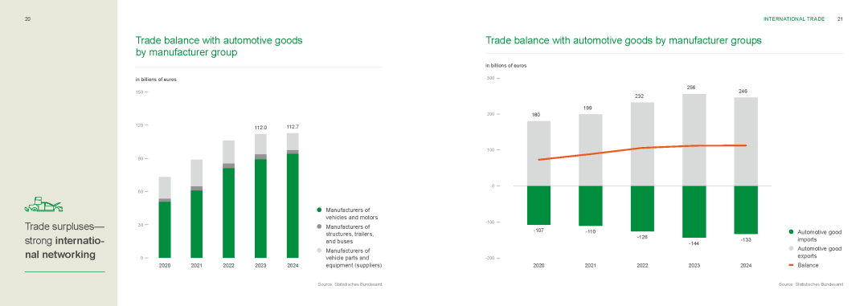Image resolution: width=868 pixels, height=306 pixels.
Task: Click the Trade surpluses sidebar heading
Action: (65, 241)
